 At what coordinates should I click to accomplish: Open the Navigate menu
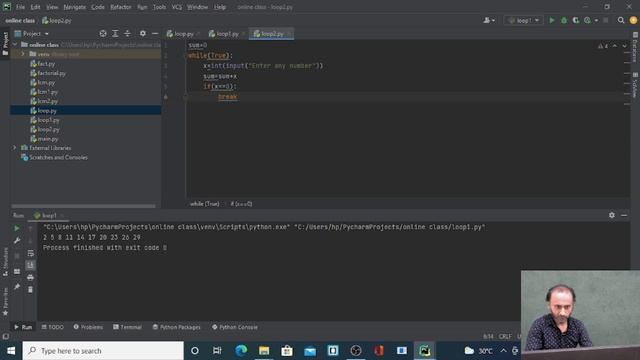tap(75, 7)
